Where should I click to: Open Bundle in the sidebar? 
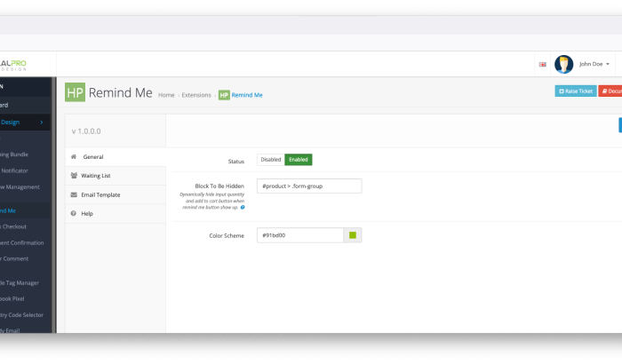[25, 154]
